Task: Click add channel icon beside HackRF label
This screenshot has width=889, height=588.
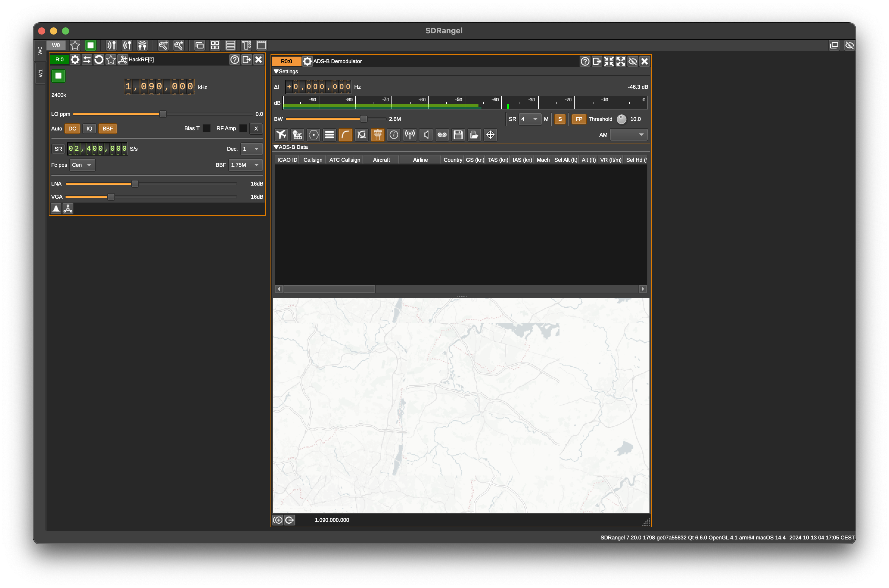Action: (x=122, y=60)
